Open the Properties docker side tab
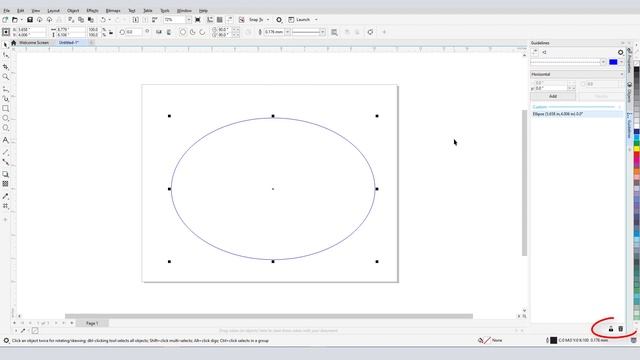This screenshot has height=360, width=640. click(630, 60)
